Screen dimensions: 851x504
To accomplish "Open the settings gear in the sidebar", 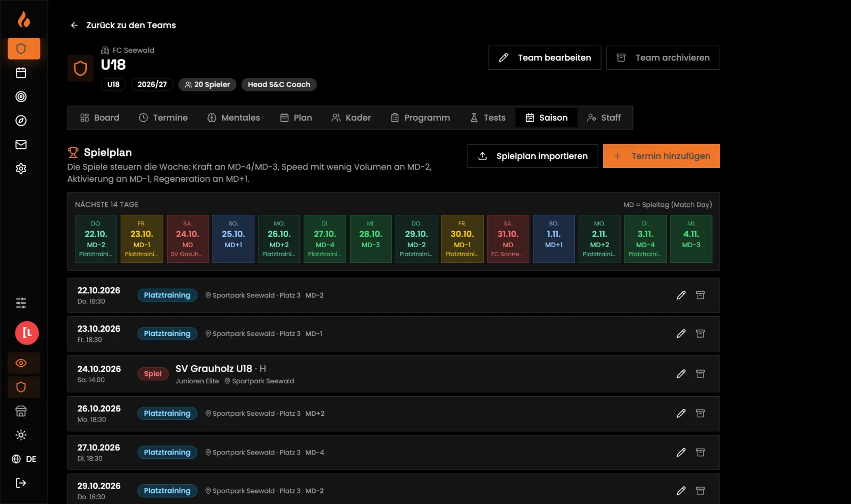I will click(x=21, y=169).
